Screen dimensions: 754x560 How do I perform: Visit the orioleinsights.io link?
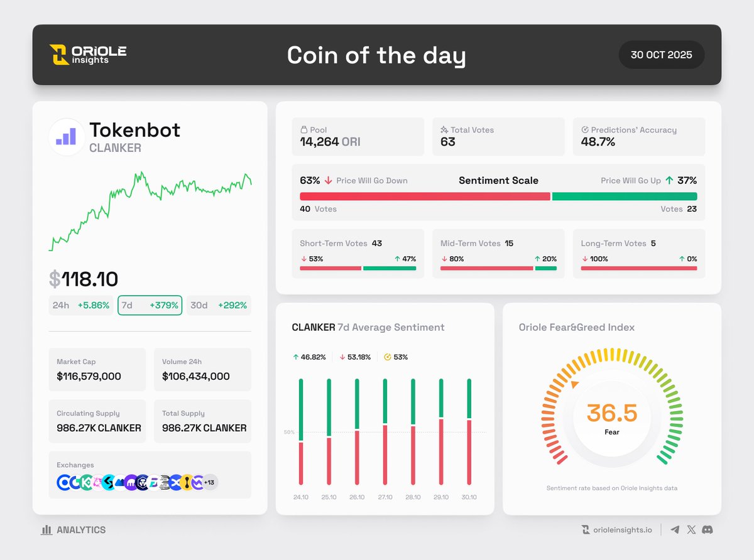pos(623,530)
